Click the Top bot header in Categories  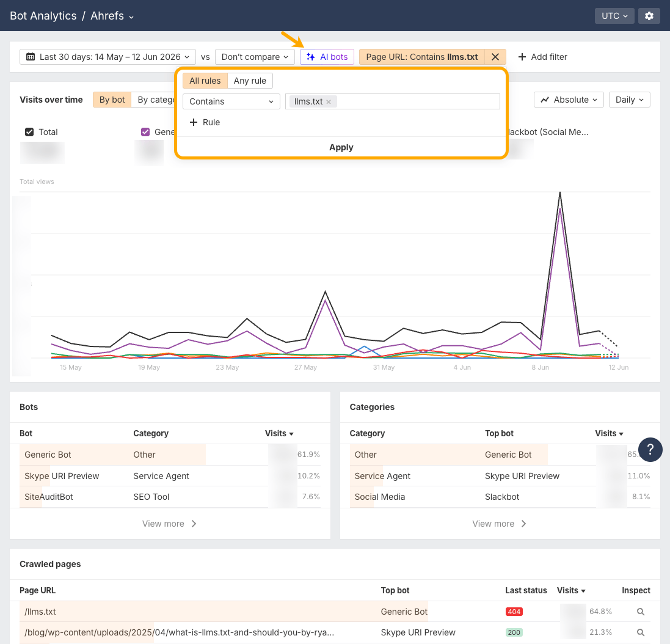pyautogui.click(x=498, y=433)
